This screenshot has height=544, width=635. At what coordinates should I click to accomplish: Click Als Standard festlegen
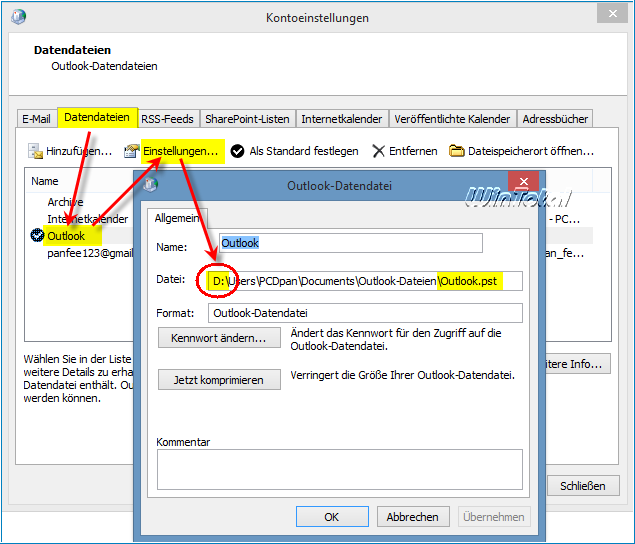coord(304,151)
